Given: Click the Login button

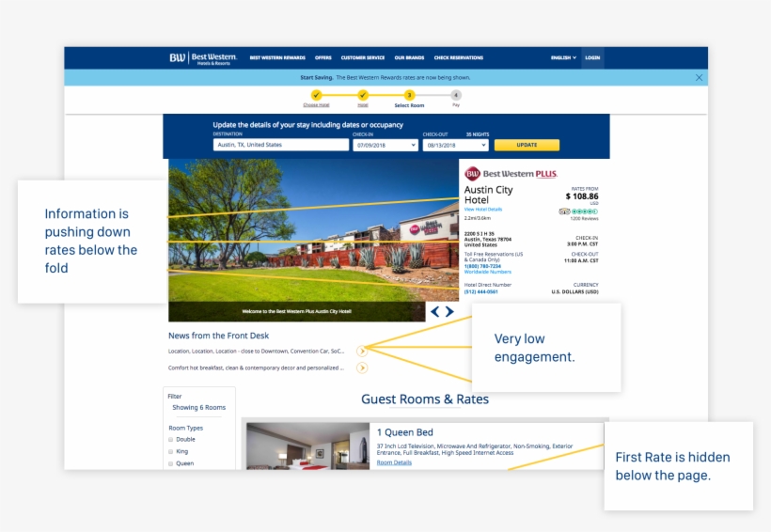Looking at the screenshot, I should pyautogui.click(x=592, y=57).
